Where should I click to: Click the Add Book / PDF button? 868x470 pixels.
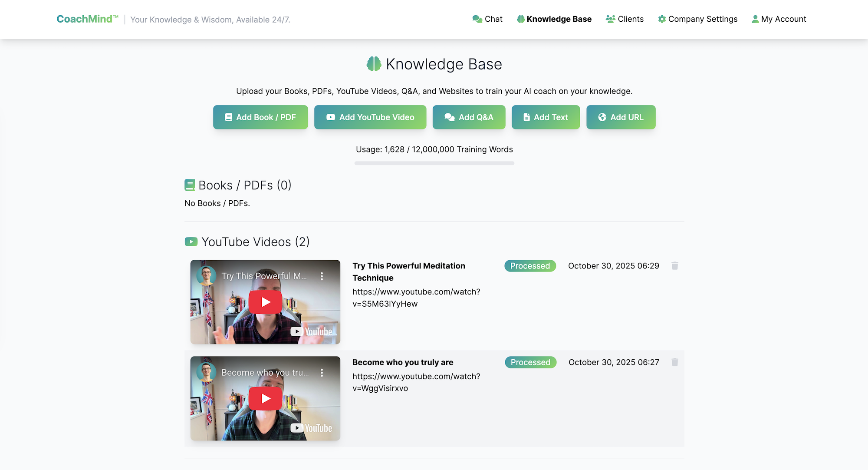tap(260, 117)
